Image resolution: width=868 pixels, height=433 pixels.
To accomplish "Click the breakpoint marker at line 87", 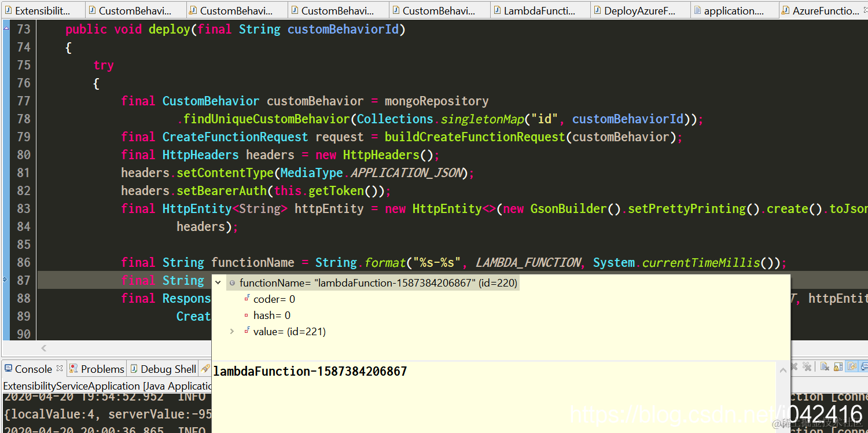I will tap(5, 280).
